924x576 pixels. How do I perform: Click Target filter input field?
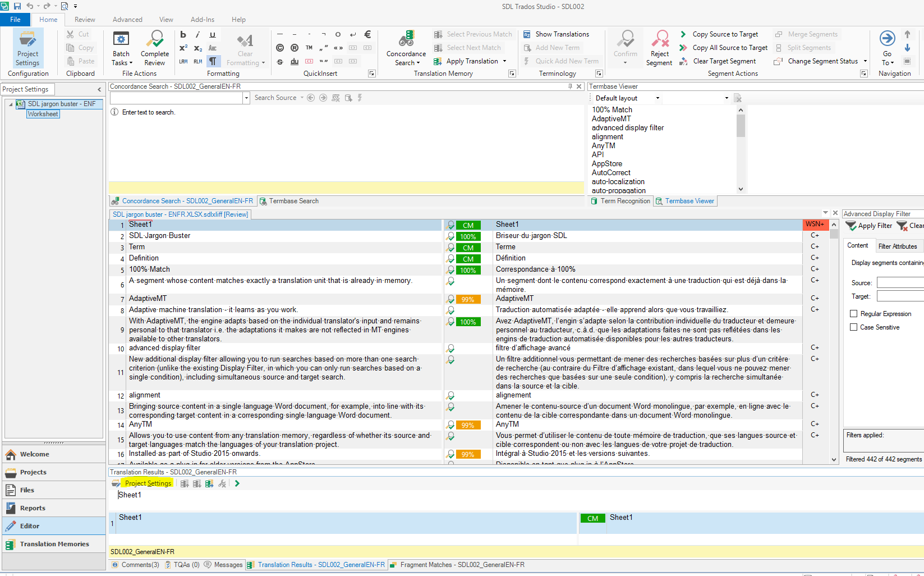900,296
